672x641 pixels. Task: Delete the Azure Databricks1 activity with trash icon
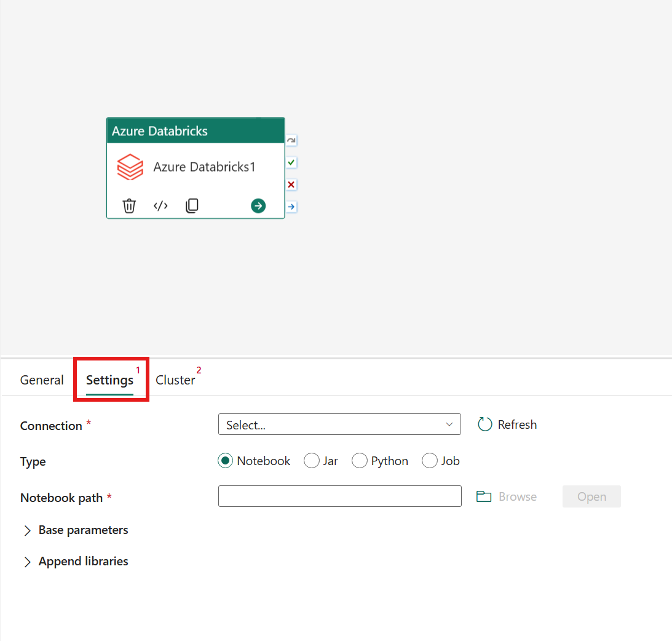pyautogui.click(x=129, y=206)
